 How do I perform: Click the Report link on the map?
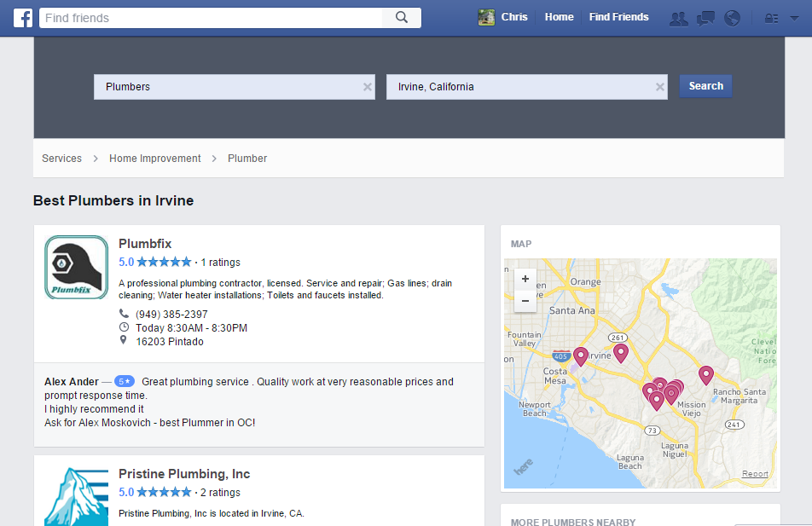point(755,474)
